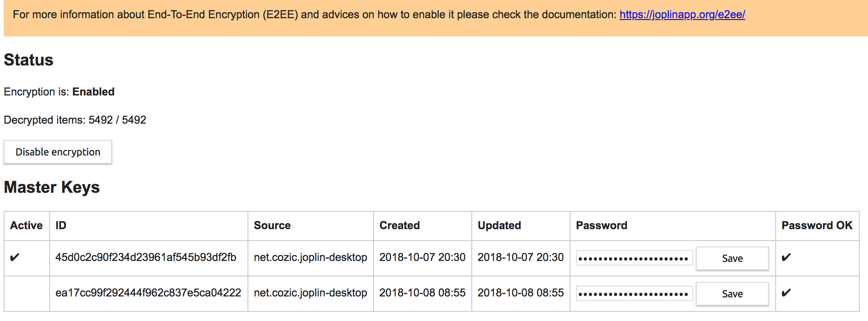Click the Password OK column header
The image size is (868, 321).
pyautogui.click(x=817, y=226)
